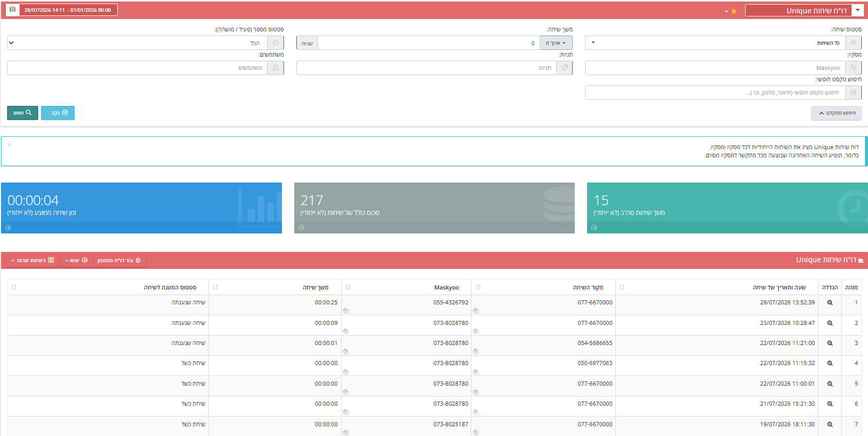This screenshot has width=868, height=436.
Task: Click copy icon for source number in row 1
Action: [476, 311]
